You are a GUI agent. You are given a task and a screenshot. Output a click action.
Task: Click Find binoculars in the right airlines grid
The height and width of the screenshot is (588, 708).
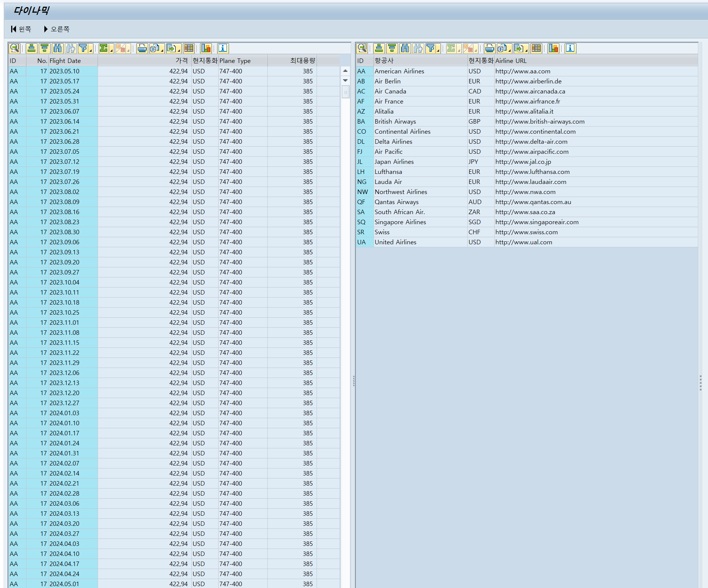click(x=405, y=48)
